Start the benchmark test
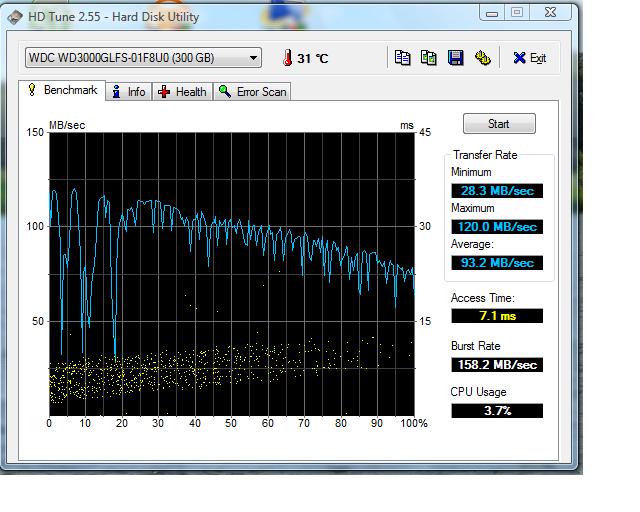The width and height of the screenshot is (640, 512). [499, 124]
